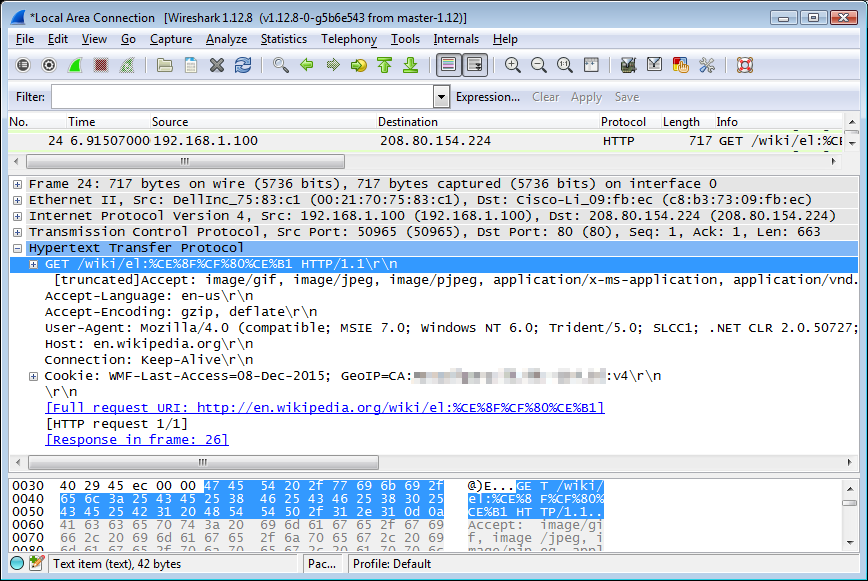
Task: Open the capture interfaces list icon
Action: tap(23, 65)
